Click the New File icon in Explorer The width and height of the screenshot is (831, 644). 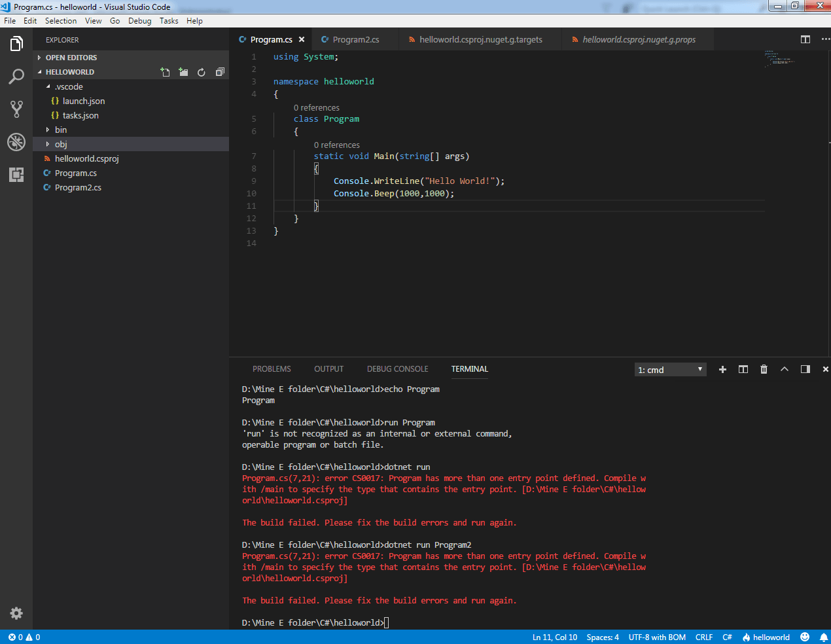[165, 72]
